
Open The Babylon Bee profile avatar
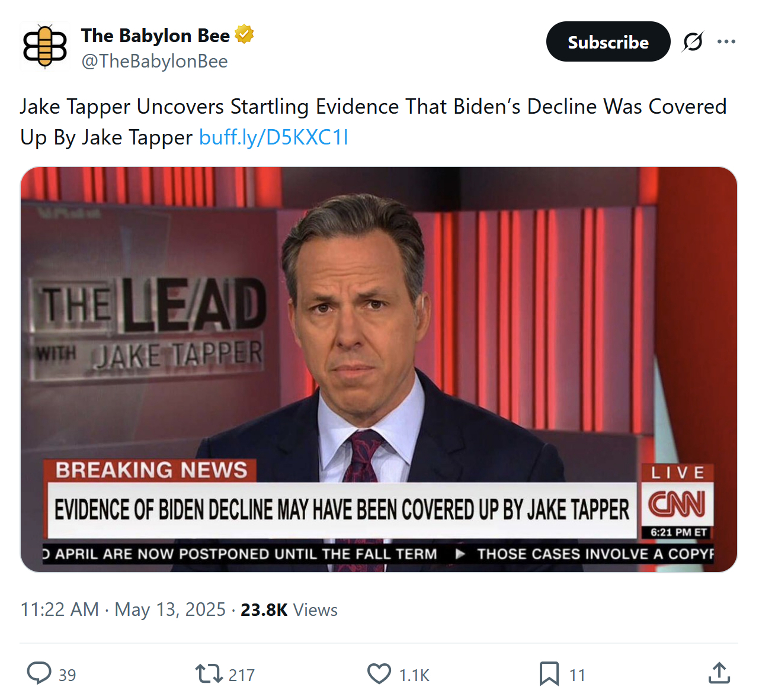[x=44, y=46]
